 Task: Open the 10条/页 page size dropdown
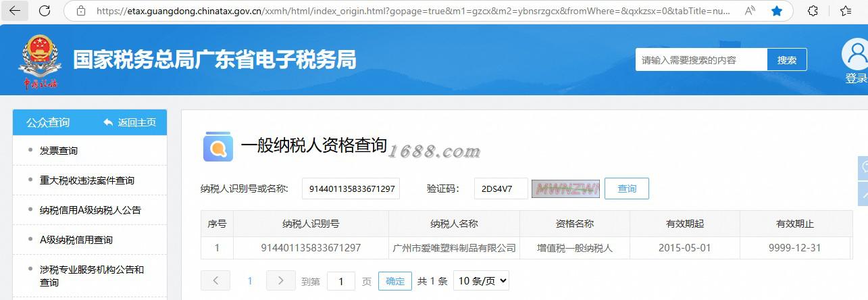point(481,281)
